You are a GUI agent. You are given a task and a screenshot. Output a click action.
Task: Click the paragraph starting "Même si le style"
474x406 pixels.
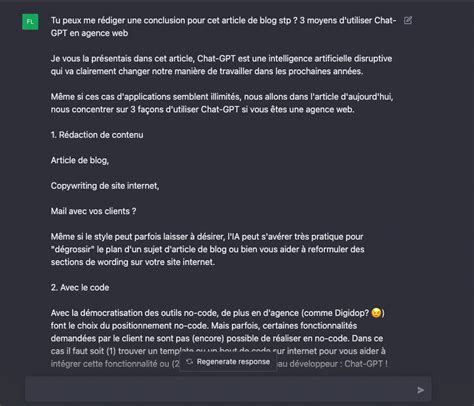point(207,249)
